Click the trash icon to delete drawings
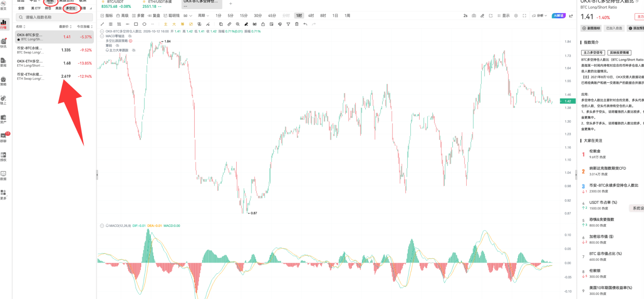Screen dimensions: 644x299 [297, 24]
